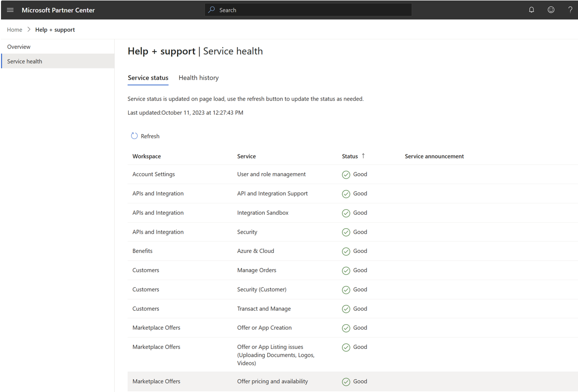Viewport: 578px width, 392px height.
Task: Focus the Search input field
Action: pos(312,10)
